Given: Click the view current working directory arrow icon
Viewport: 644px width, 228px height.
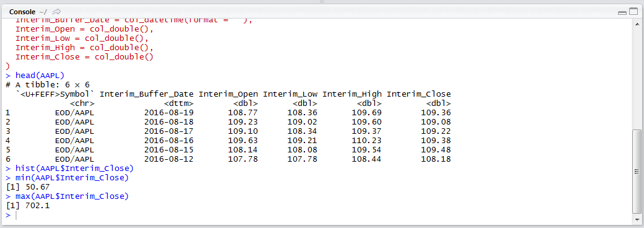Looking at the screenshot, I should pyautogui.click(x=57, y=12).
